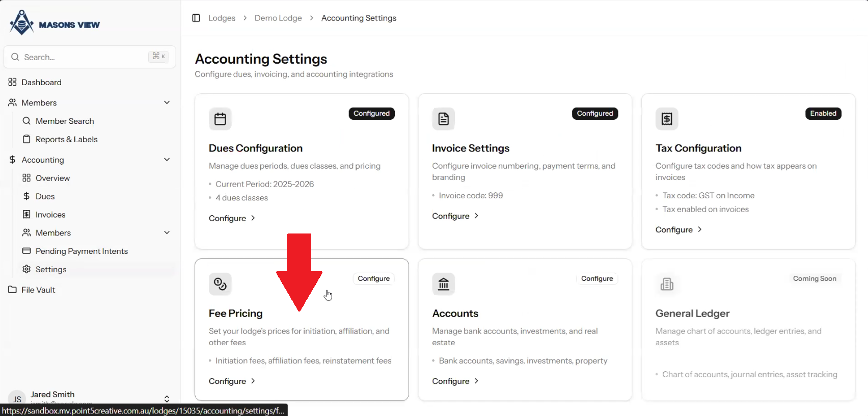Click the Dues Configuration calendar icon
The width and height of the screenshot is (868, 416).
pyautogui.click(x=220, y=119)
